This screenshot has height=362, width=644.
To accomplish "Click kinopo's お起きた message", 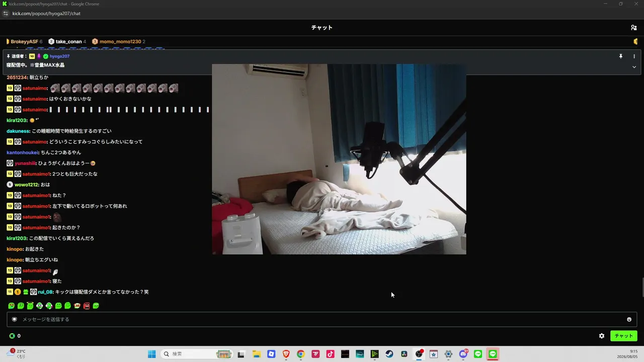I will point(34,249).
